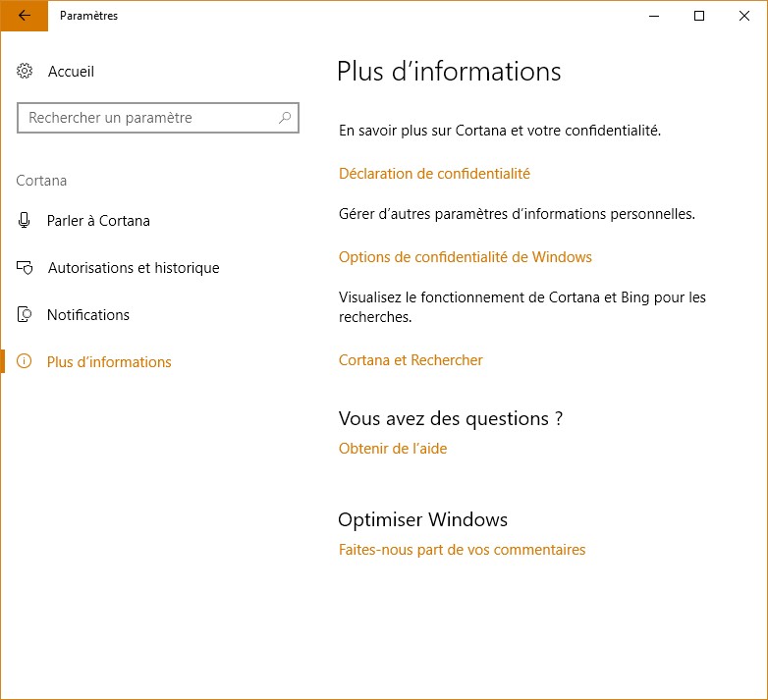Click text Visualisez le fonctionnement de Cortana

(522, 307)
